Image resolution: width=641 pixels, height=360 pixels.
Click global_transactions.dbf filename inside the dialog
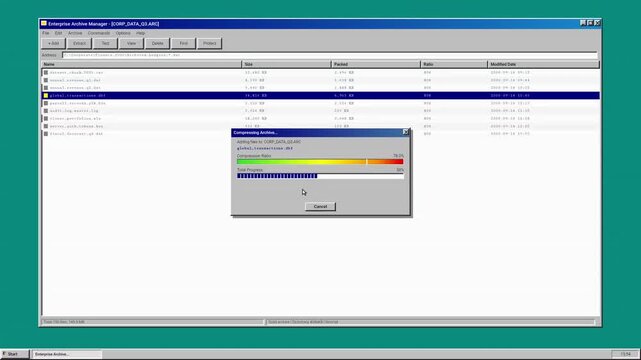coord(265,148)
